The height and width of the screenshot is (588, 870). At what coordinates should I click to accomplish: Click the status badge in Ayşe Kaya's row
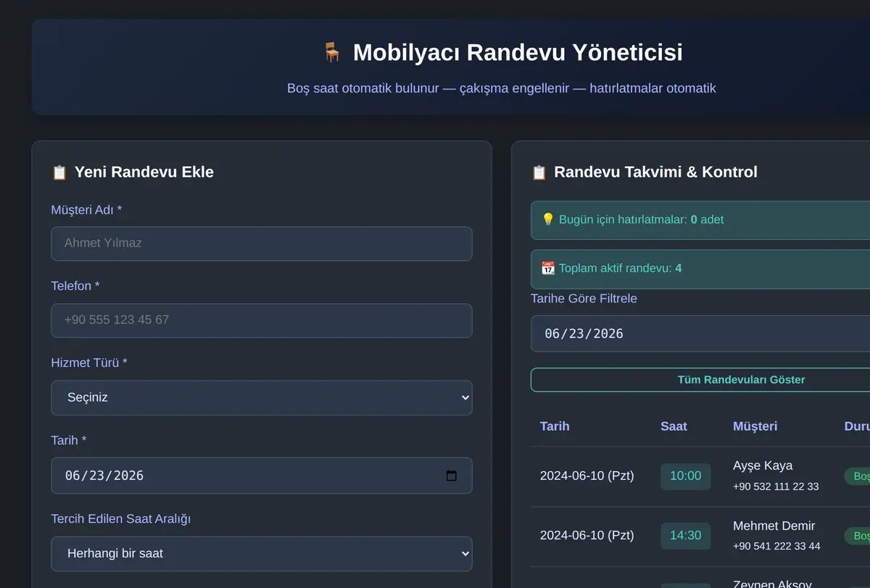(857, 476)
